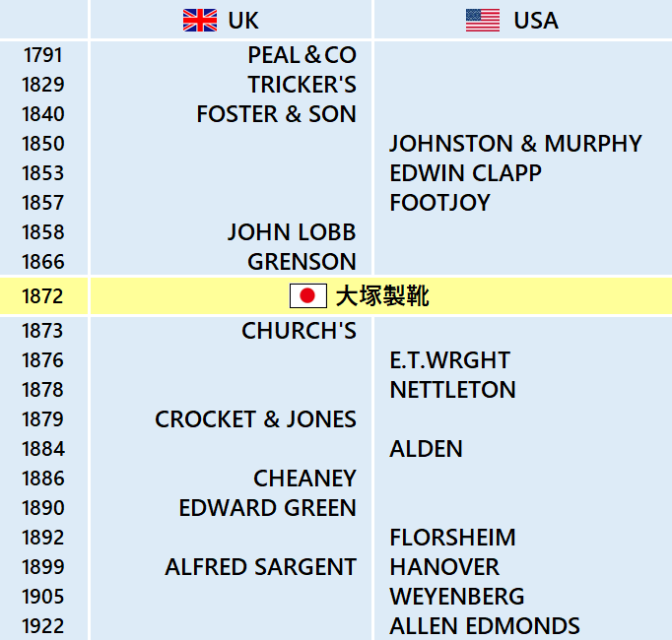Click the CROCKET & JONES entry
672x640 pixels.
click(255, 419)
